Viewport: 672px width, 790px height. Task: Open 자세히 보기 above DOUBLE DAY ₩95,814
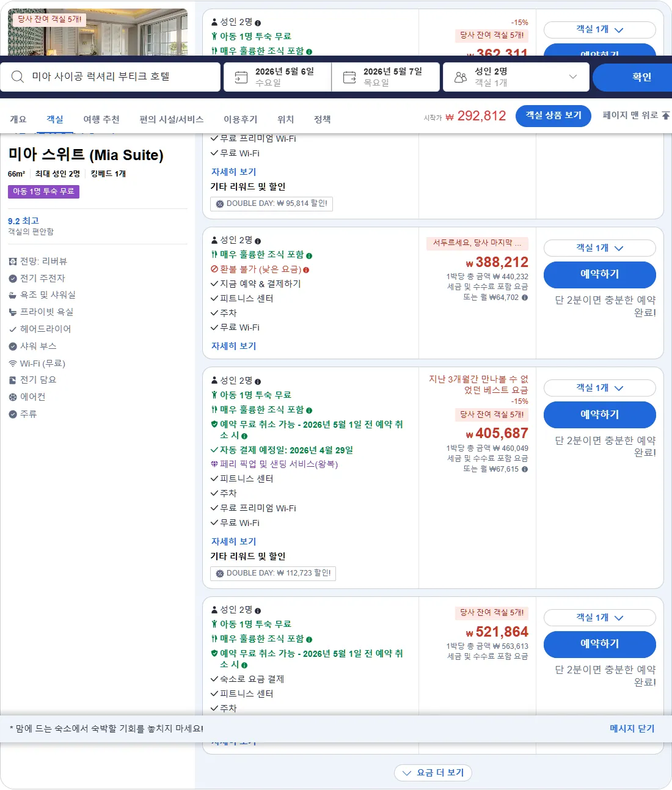coord(233,172)
